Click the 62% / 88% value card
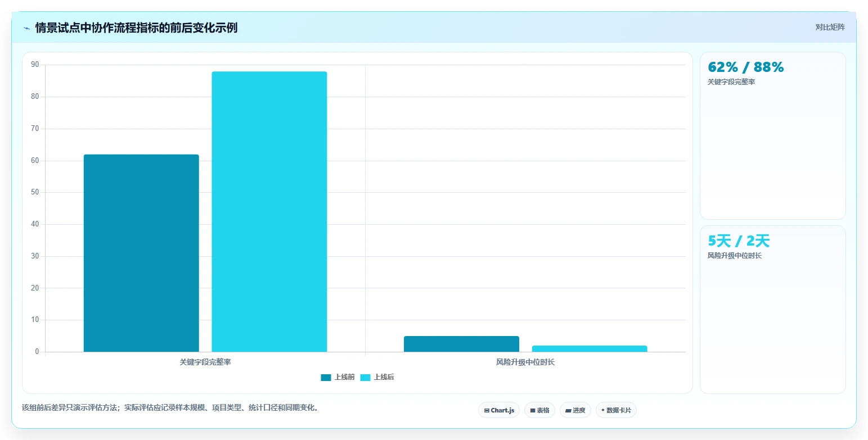This screenshot has height=440, width=868. 773,135
